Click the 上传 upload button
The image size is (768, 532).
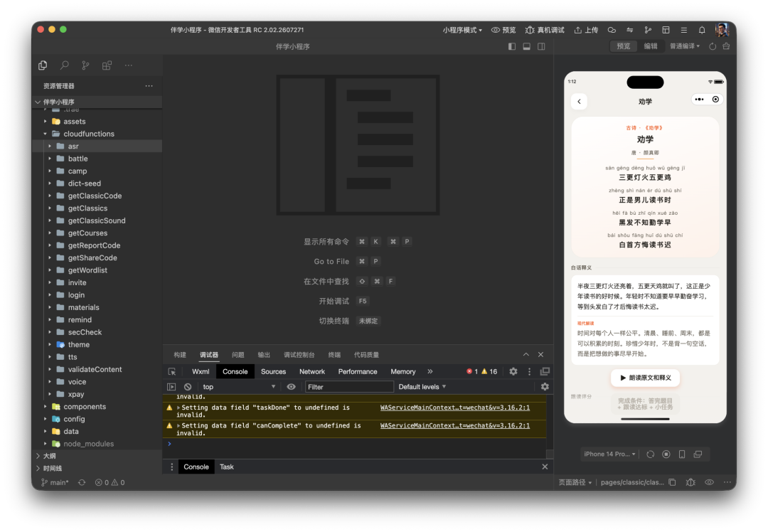click(586, 30)
